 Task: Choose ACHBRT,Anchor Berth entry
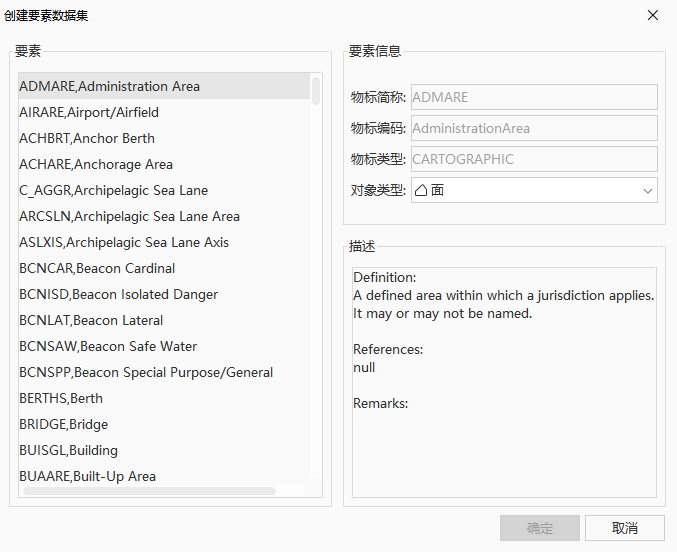pyautogui.click(x=87, y=138)
